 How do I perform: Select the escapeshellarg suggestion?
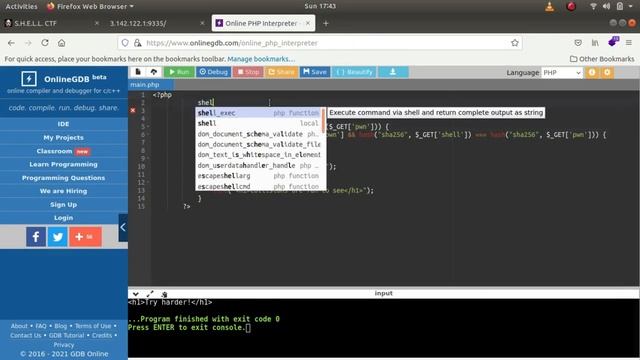(258, 176)
